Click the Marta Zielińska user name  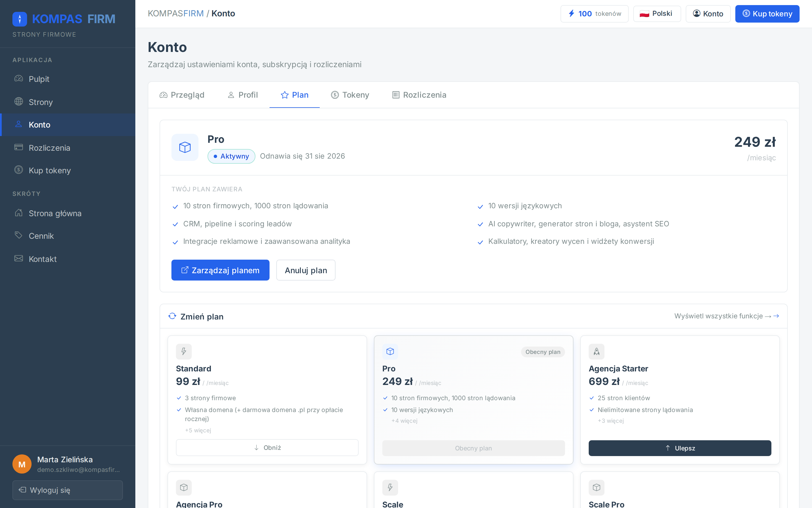pos(65,459)
